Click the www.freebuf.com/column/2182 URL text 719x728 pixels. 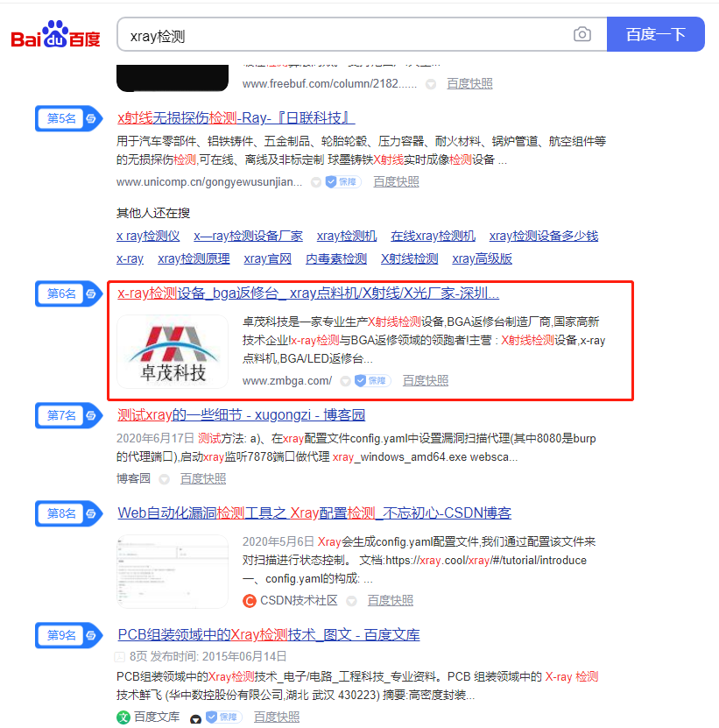click(329, 83)
